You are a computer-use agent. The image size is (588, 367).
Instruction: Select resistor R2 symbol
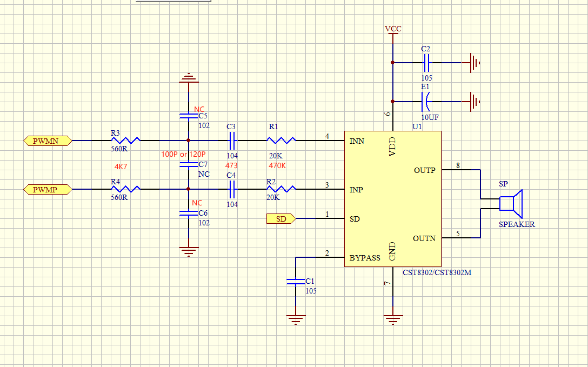[281, 189]
